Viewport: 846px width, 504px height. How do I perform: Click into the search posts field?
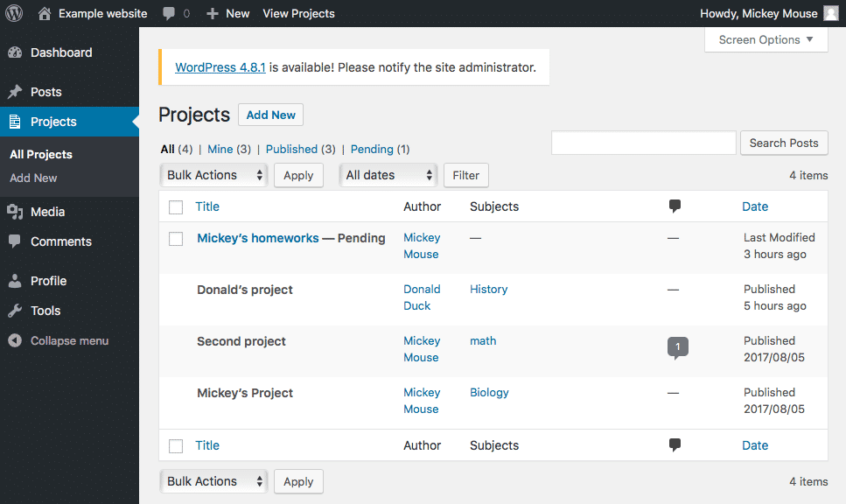click(x=644, y=143)
